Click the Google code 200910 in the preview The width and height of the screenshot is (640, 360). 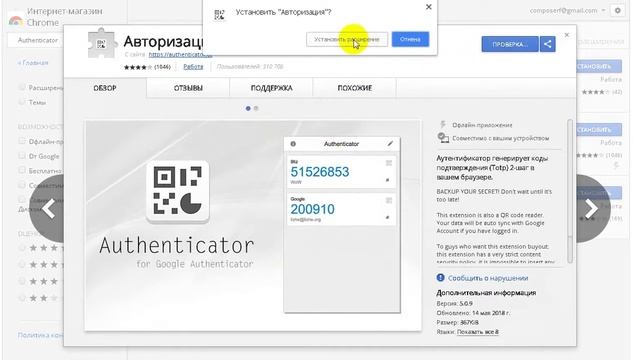point(312,209)
